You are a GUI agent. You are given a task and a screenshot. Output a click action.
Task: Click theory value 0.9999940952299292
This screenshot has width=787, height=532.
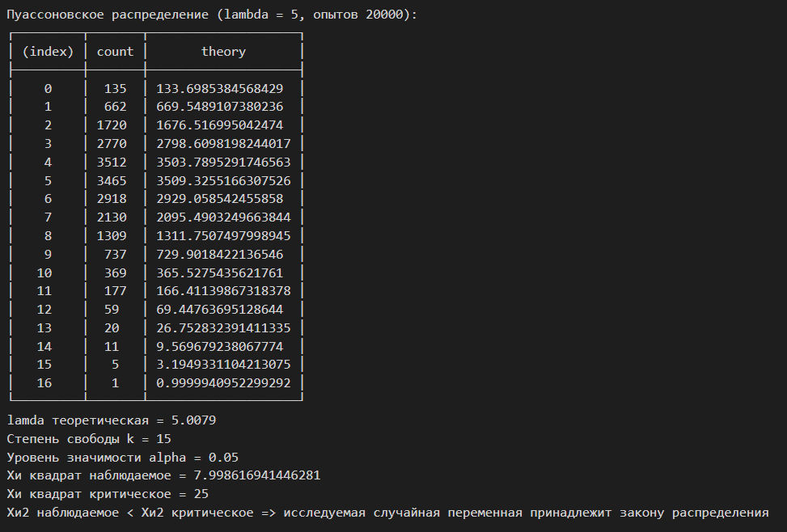pyautogui.click(x=223, y=383)
